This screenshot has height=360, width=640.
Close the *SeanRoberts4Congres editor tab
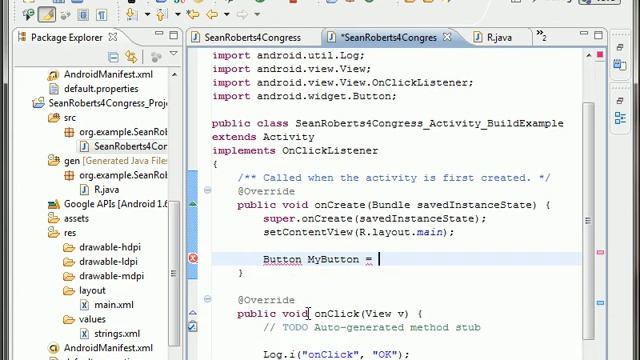447,37
